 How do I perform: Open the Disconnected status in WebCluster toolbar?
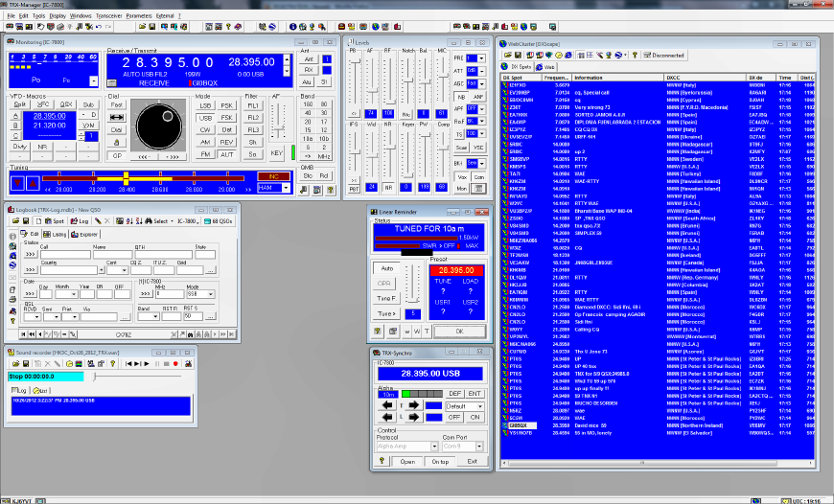click(665, 55)
